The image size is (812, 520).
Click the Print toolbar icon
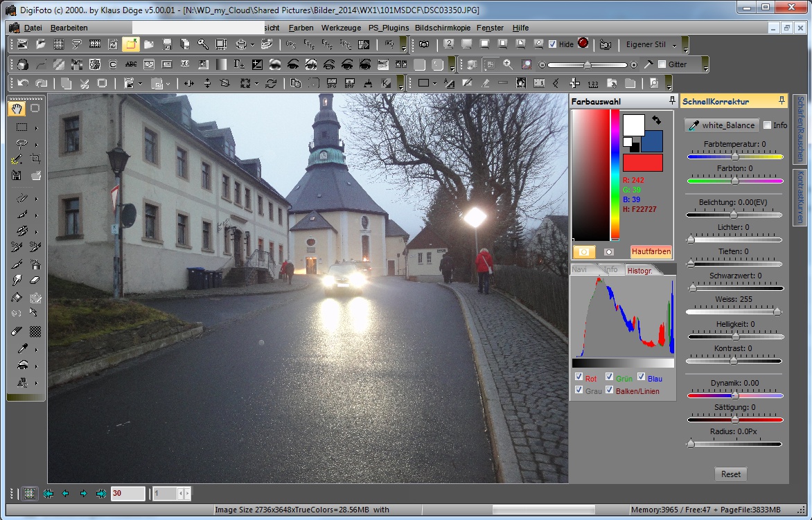point(241,44)
